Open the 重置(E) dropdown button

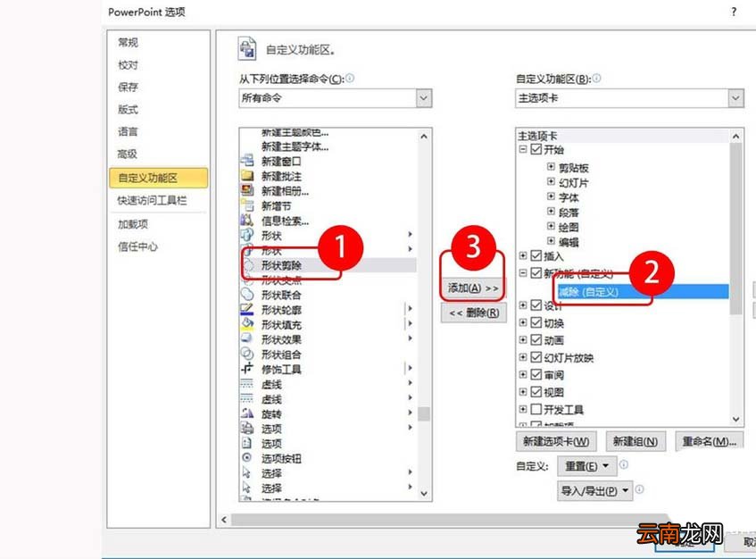[x=586, y=466]
